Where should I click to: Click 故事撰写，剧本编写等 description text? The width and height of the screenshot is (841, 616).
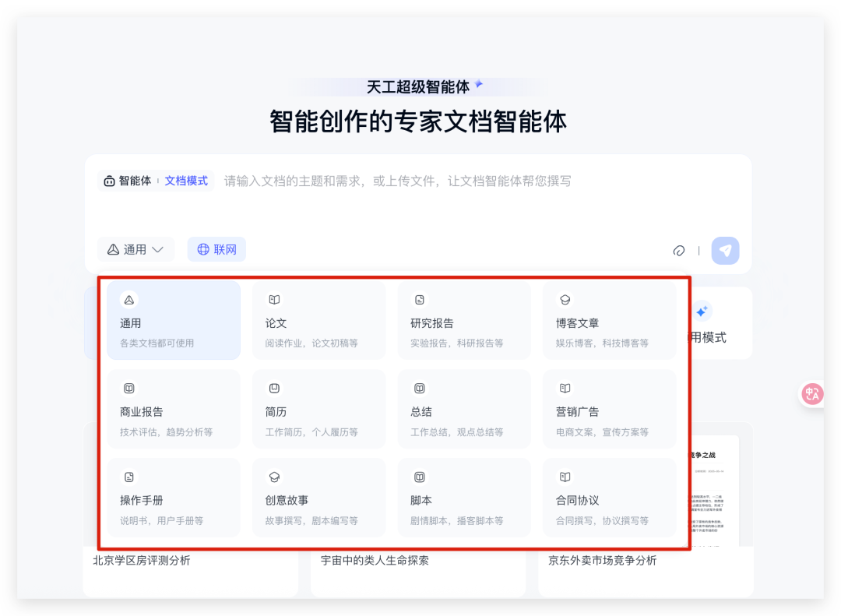click(x=311, y=521)
